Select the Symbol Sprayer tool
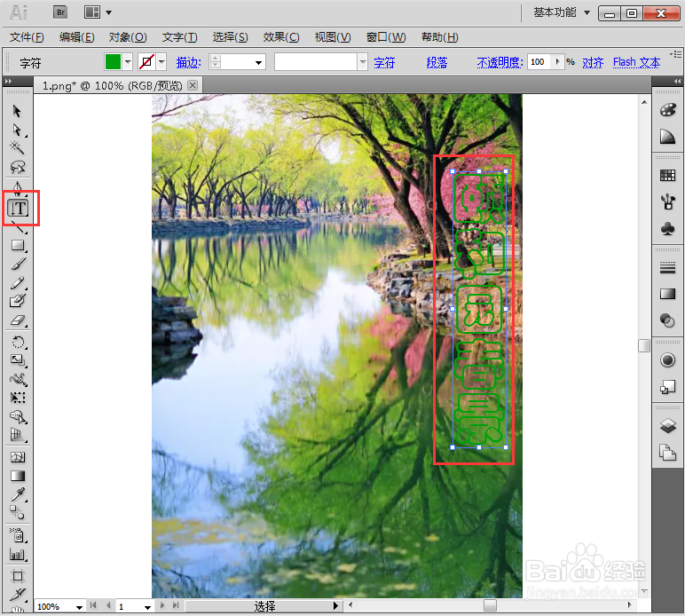 point(18,534)
